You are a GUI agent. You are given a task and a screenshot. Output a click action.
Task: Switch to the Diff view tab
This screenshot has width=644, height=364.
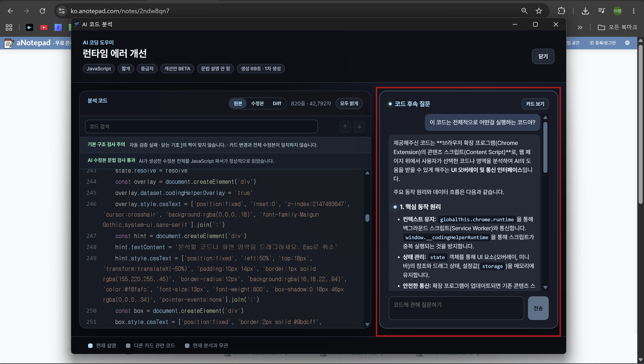277,103
